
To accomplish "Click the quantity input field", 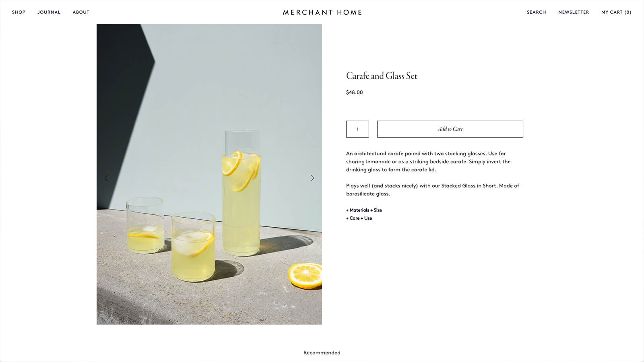I will pyautogui.click(x=357, y=129).
